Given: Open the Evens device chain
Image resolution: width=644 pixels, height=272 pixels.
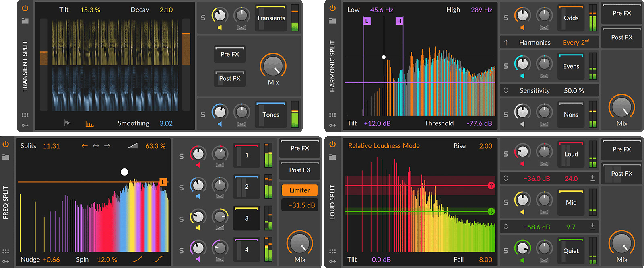Looking at the screenshot, I should [571, 66].
